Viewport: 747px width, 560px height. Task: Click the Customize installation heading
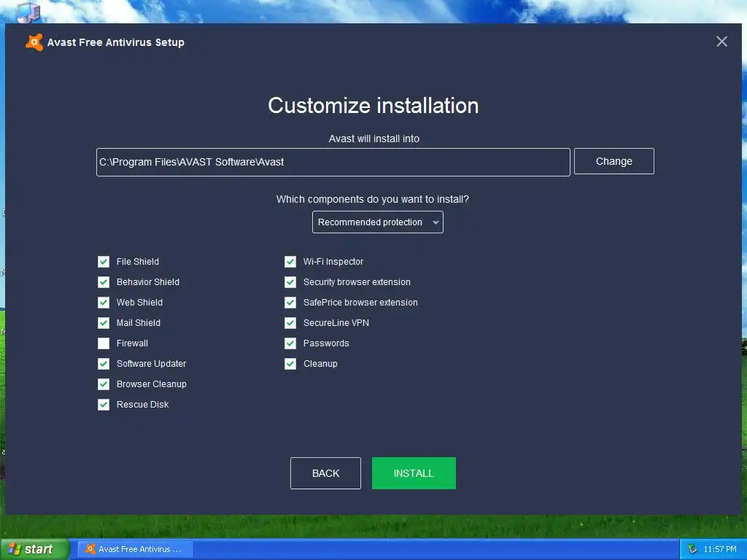coord(373,105)
